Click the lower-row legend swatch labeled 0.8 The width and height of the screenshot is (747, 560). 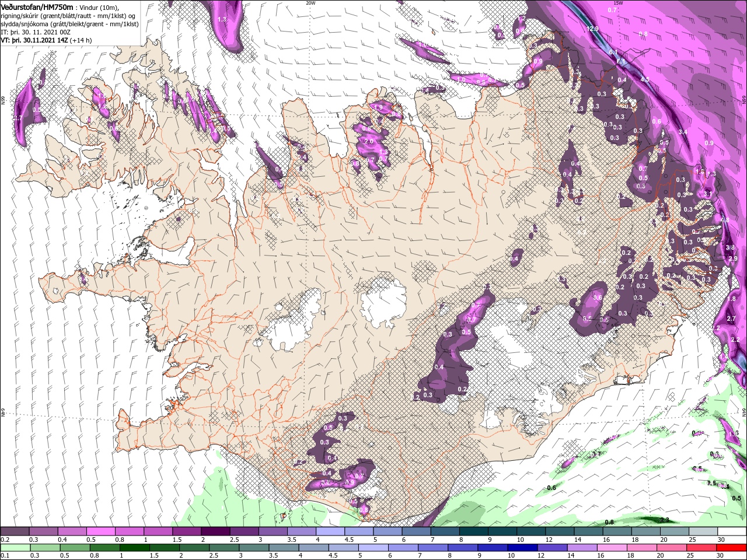click(x=104, y=547)
